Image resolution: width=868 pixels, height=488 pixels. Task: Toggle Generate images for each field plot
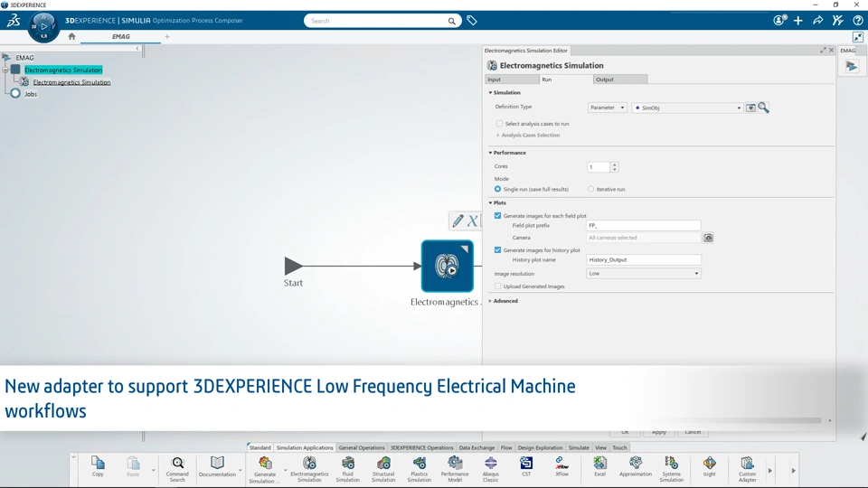click(497, 216)
